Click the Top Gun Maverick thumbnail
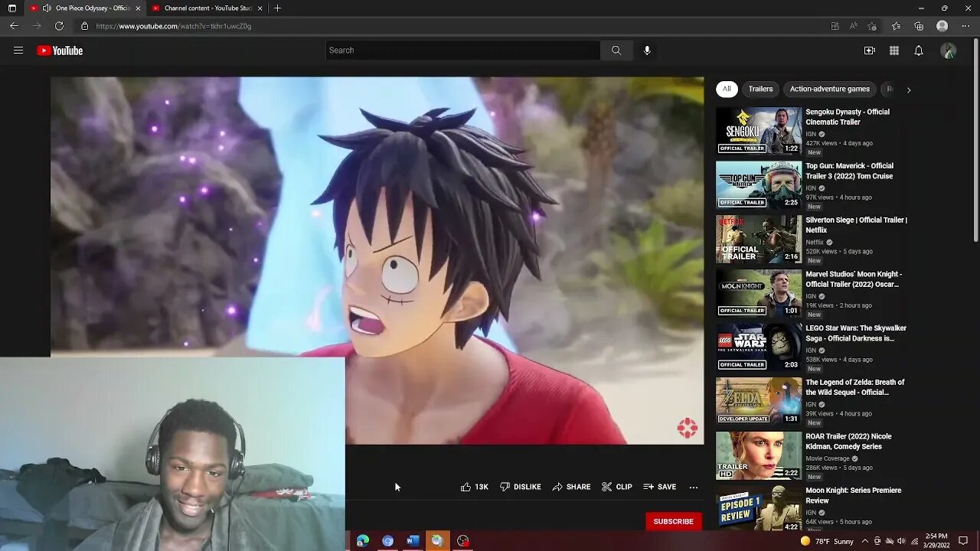980x551 pixels. [x=759, y=185]
